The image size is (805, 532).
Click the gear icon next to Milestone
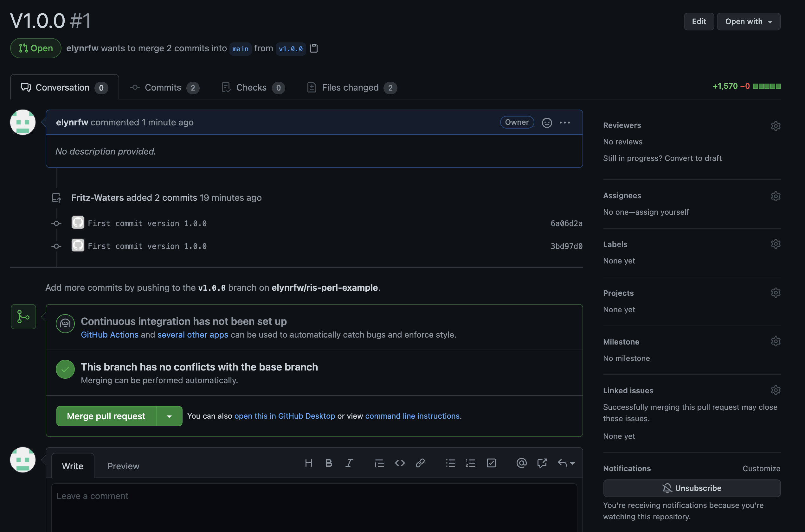[775, 341]
